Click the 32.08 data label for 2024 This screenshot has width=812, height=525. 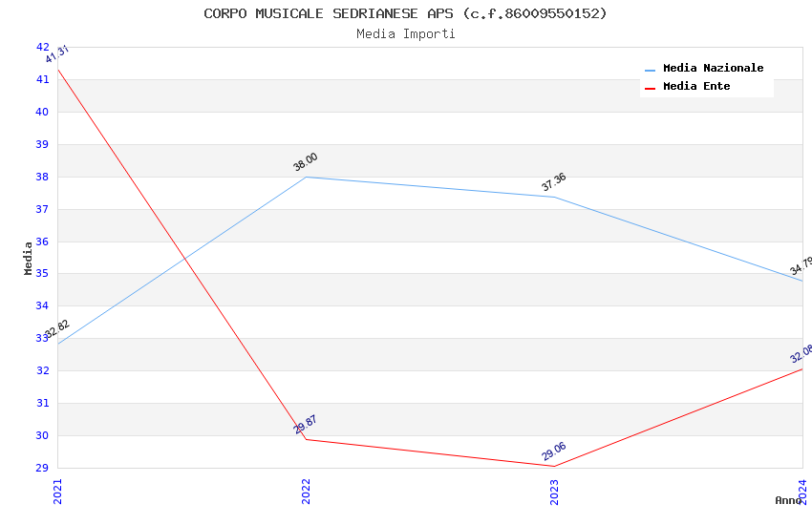point(801,354)
